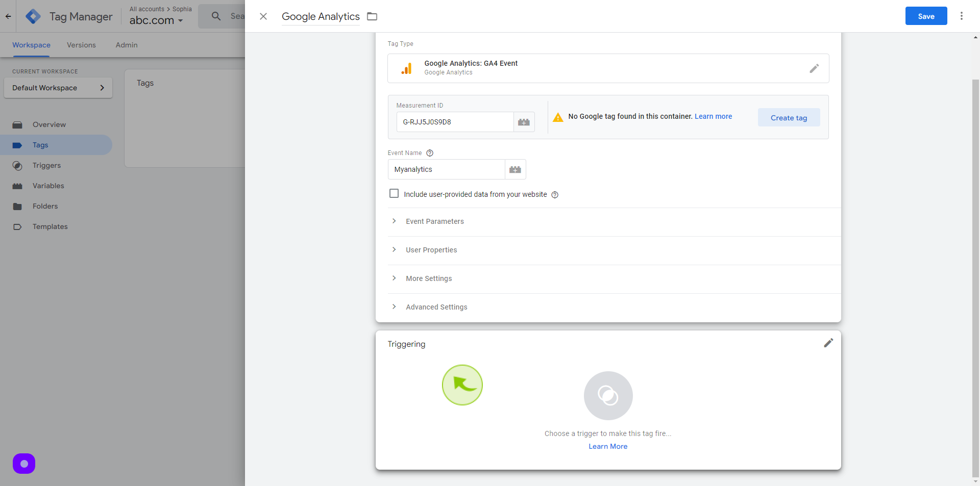This screenshot has width=980, height=486.
Task: Open Learn more link about Google tag
Action: pyautogui.click(x=713, y=116)
